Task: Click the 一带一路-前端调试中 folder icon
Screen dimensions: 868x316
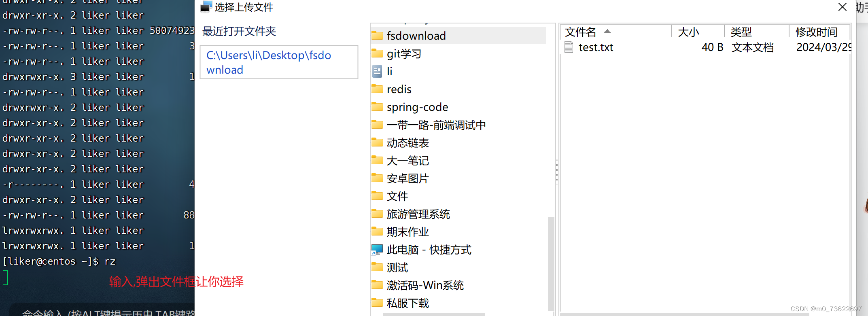Action: pyautogui.click(x=377, y=125)
